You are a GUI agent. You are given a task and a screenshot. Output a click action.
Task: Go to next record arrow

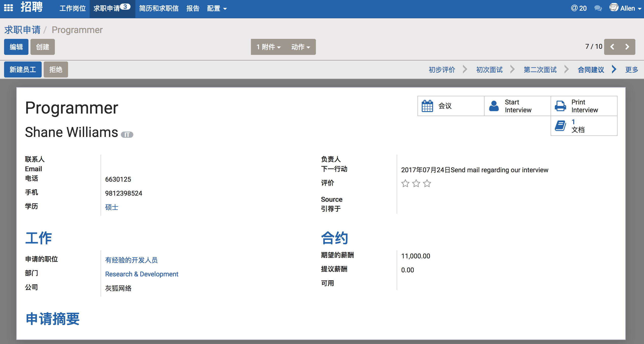pyautogui.click(x=627, y=47)
